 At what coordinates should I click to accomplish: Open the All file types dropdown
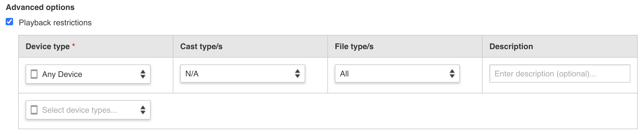397,74
